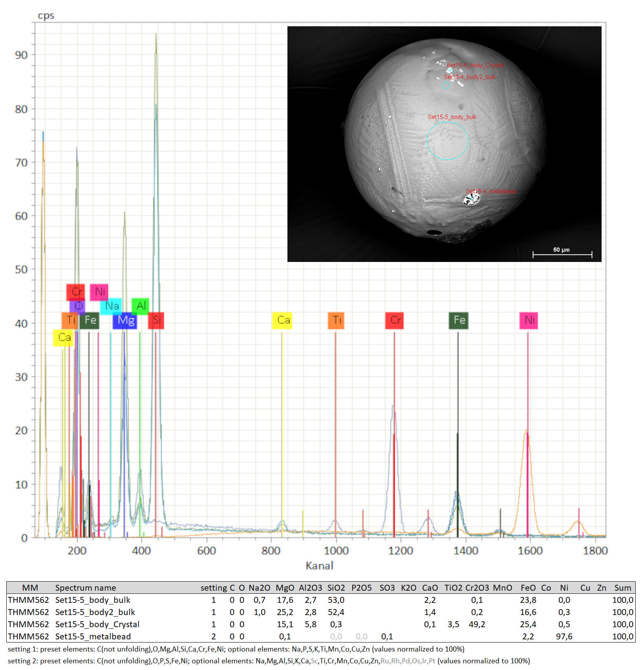Click the 97,6 Ni value cell
Screen dimensions: 644x670
pyautogui.click(x=564, y=636)
